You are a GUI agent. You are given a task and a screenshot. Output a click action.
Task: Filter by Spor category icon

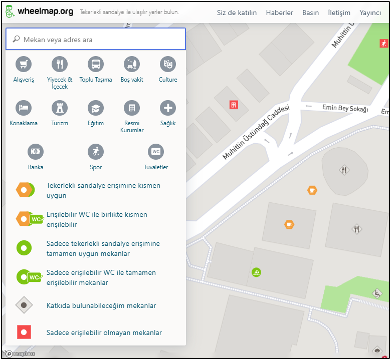[96, 152]
